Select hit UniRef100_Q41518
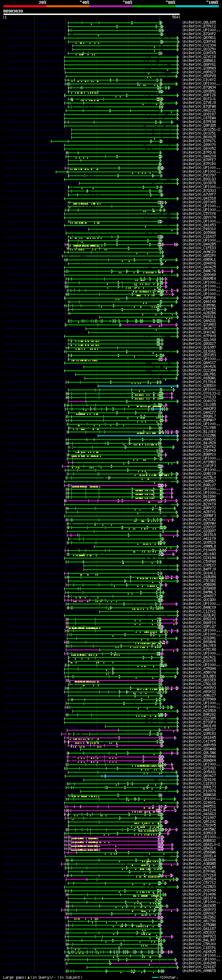 (x=199, y=198)
